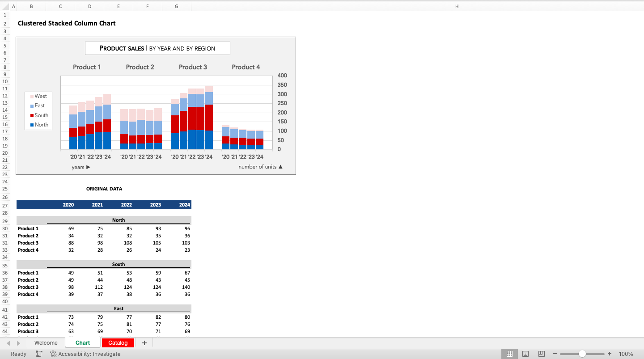Zoom out using the minus icon
This screenshot has height=359, width=644.
(555, 354)
